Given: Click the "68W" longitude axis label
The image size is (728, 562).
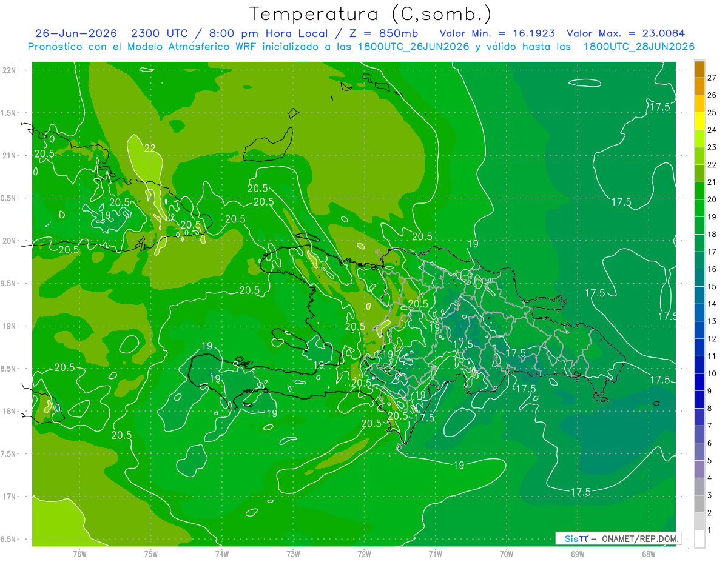Looking at the screenshot, I should coord(649,554).
